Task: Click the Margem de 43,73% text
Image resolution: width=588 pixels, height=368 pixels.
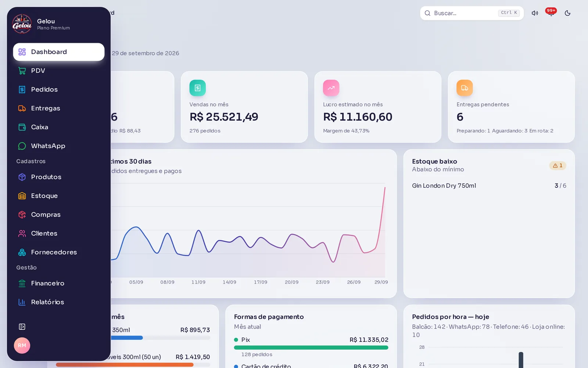Action: pos(346,131)
